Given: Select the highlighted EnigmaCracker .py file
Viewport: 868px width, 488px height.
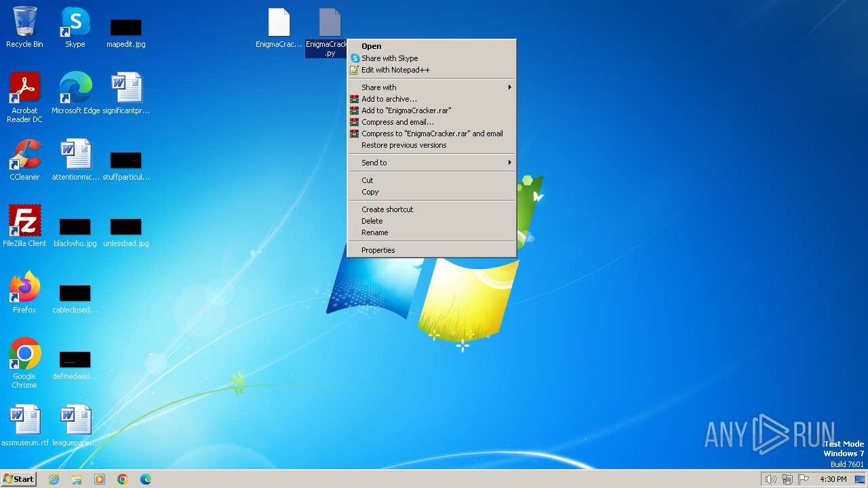Looking at the screenshot, I should click(326, 33).
